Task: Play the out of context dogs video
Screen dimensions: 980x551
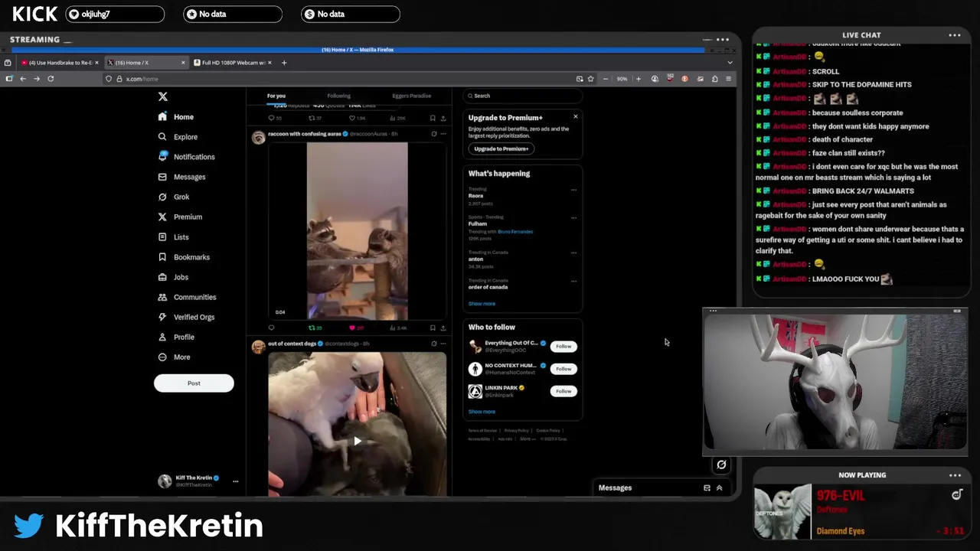Action: tap(357, 441)
